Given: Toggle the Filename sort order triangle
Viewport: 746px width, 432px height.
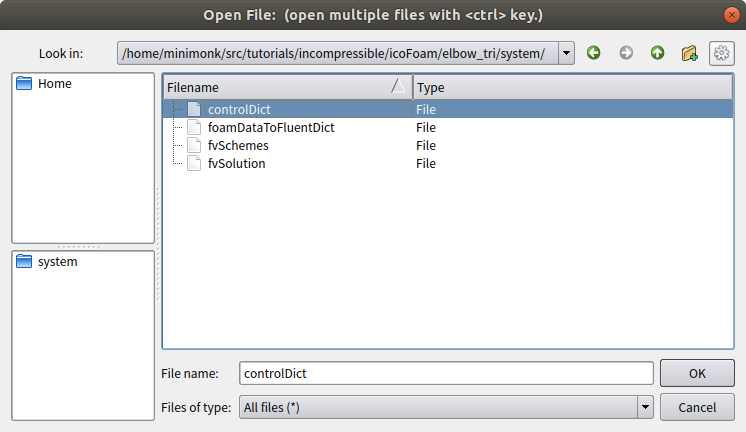Looking at the screenshot, I should [x=398, y=86].
